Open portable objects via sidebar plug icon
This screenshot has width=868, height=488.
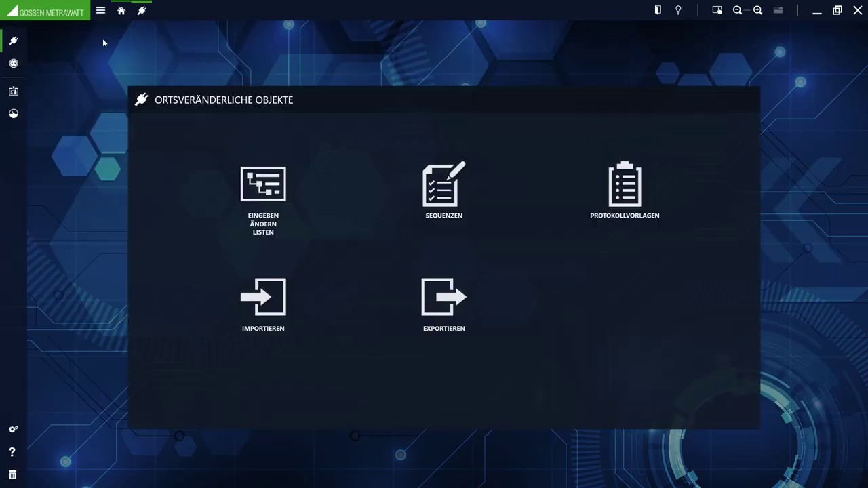13,41
